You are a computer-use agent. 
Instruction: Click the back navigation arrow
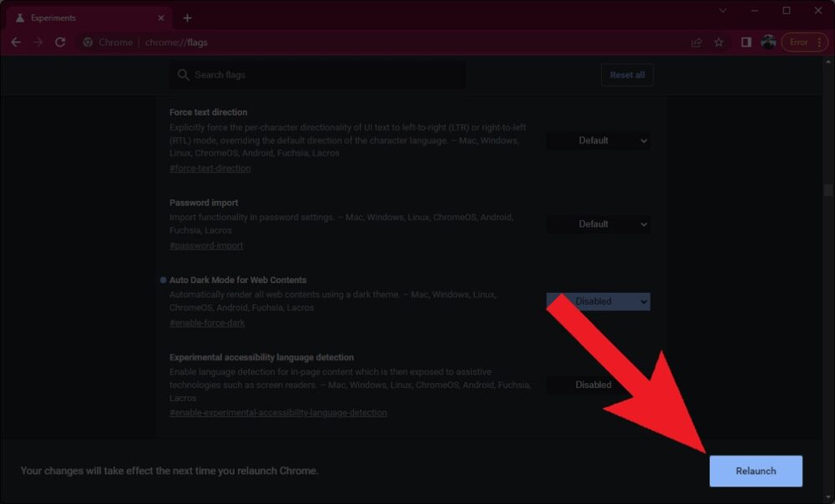coord(16,42)
